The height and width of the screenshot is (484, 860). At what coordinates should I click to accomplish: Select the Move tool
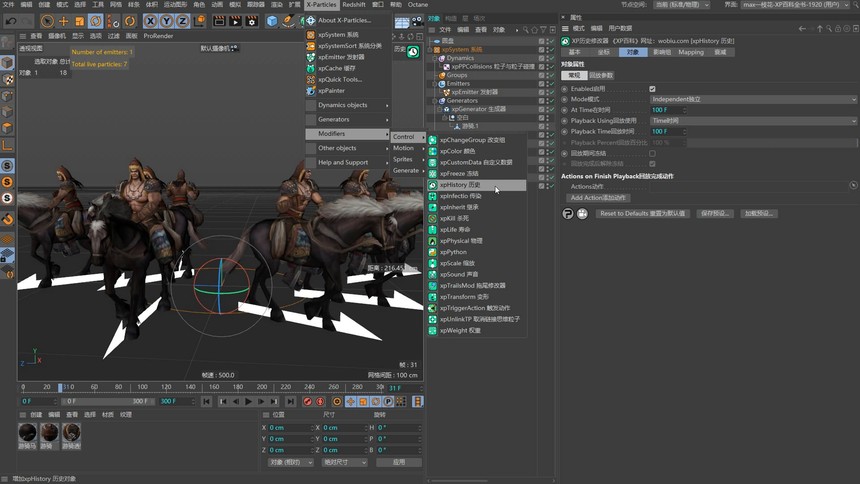64,21
